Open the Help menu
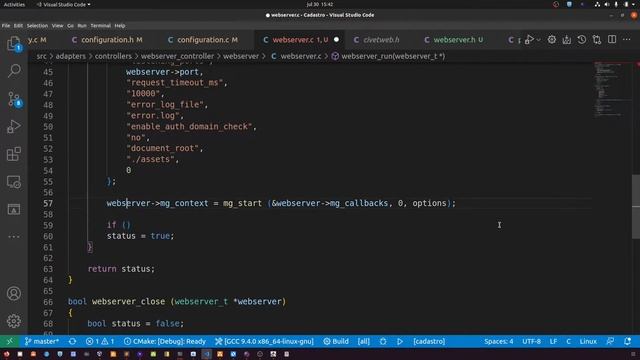The height and width of the screenshot is (360, 640). [x=120, y=25]
